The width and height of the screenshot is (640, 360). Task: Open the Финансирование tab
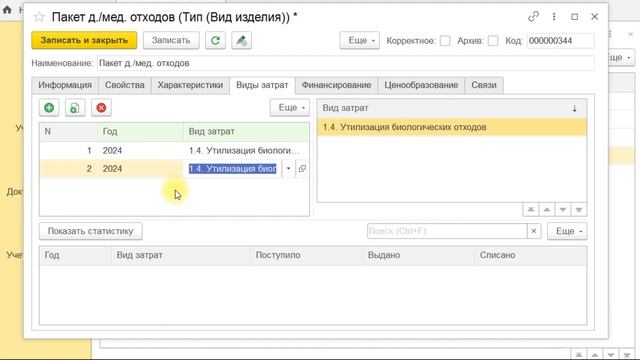pos(336,85)
